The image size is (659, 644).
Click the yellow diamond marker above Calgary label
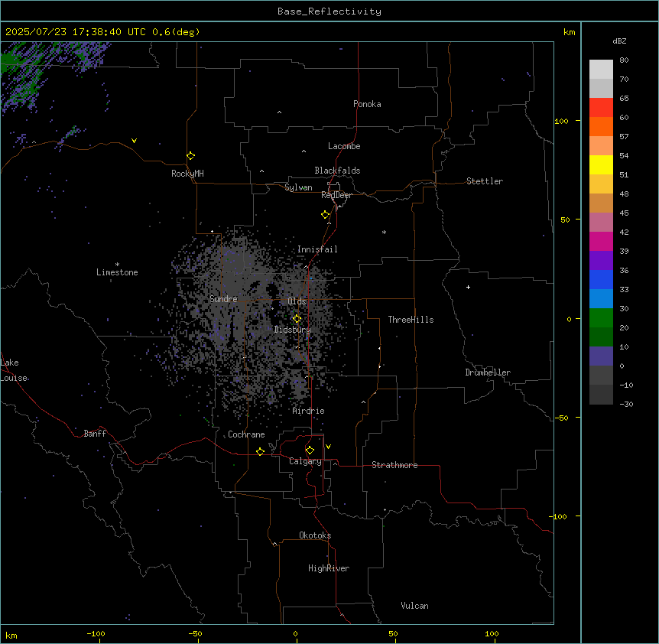click(310, 450)
